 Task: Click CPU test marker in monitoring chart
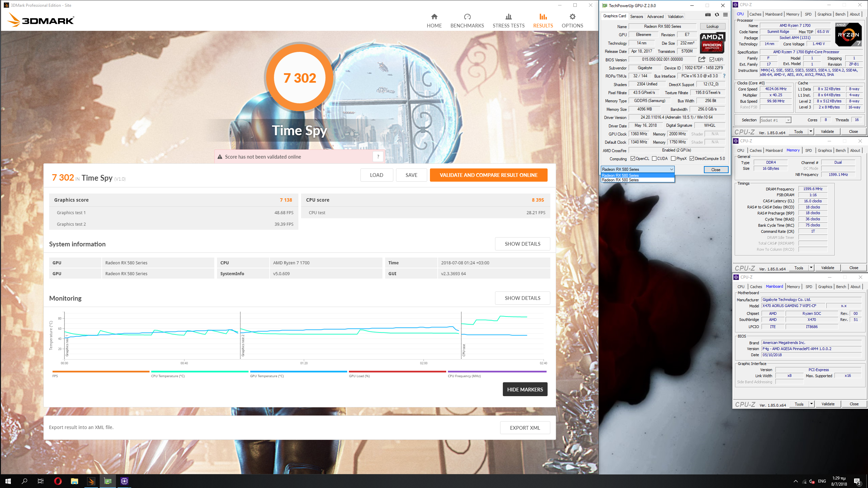pos(463,350)
